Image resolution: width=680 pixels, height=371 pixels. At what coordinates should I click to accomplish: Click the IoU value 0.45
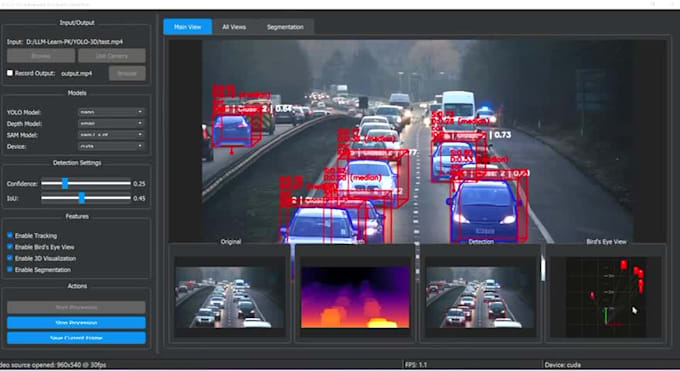pyautogui.click(x=139, y=198)
